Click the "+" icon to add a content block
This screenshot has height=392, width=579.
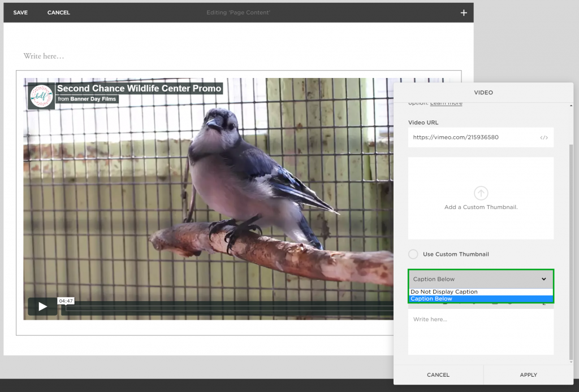(464, 12)
